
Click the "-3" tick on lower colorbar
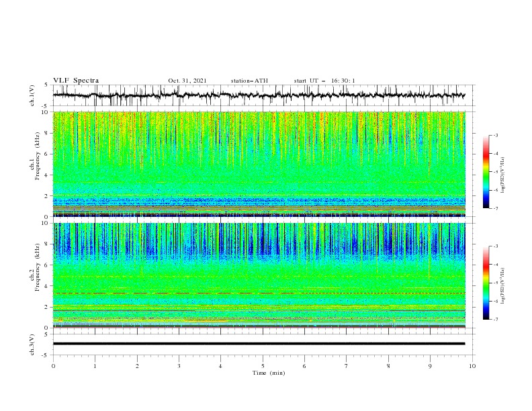click(496, 246)
